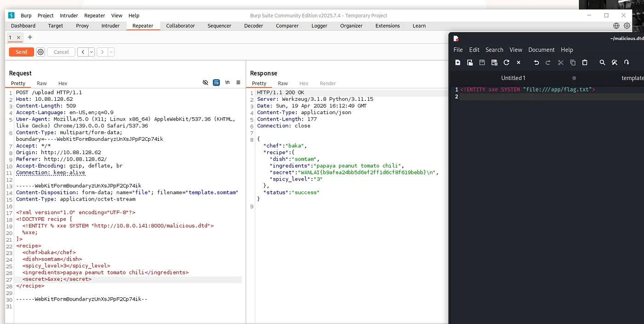Save the malicious.dtd document
644x324 pixels.
(x=482, y=63)
